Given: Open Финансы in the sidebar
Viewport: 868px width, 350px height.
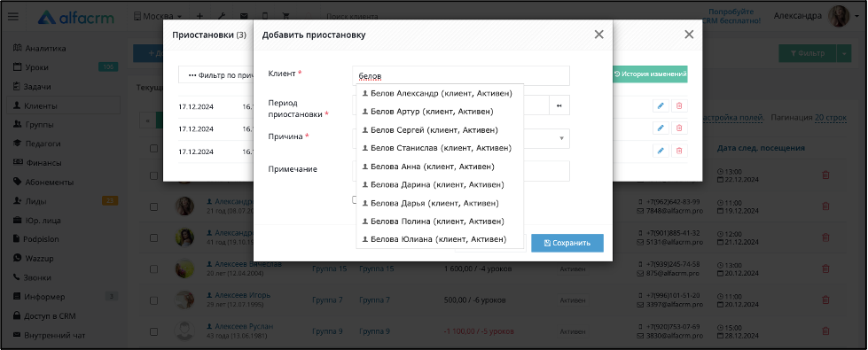Looking at the screenshot, I should [43, 162].
